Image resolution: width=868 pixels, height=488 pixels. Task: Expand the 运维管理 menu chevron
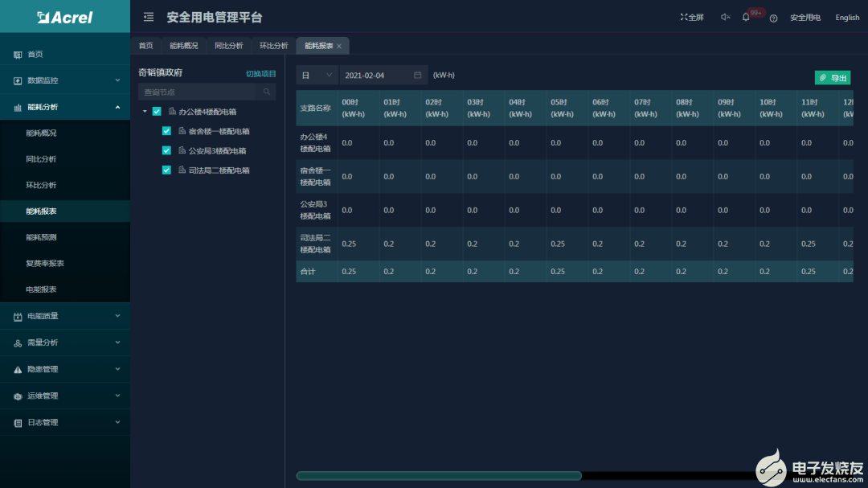(x=117, y=396)
